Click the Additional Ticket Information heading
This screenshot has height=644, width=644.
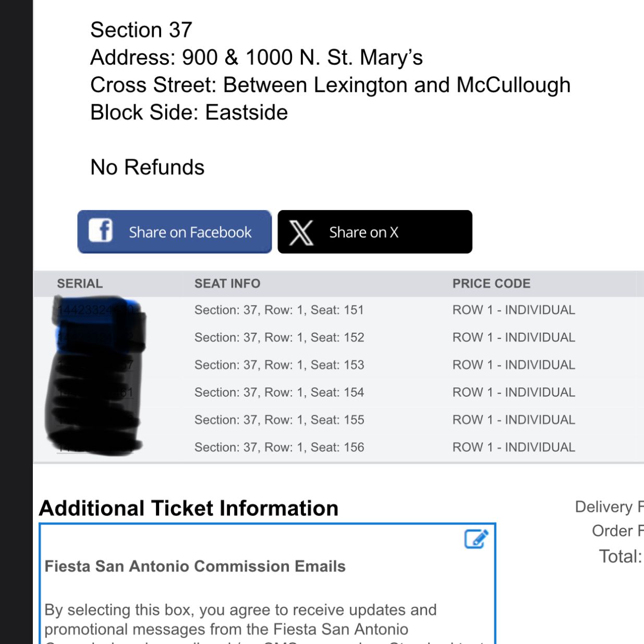click(x=189, y=508)
